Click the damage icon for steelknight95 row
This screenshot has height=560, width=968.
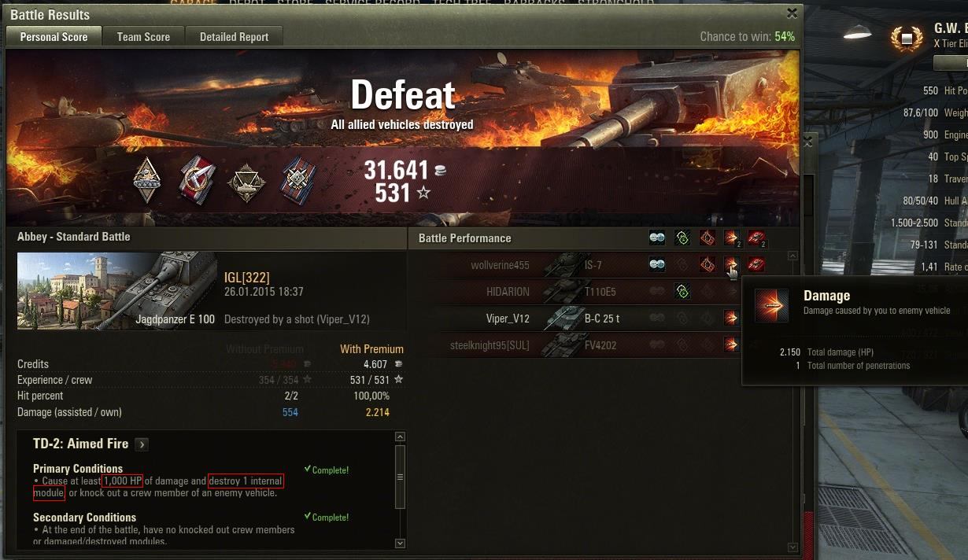(731, 344)
